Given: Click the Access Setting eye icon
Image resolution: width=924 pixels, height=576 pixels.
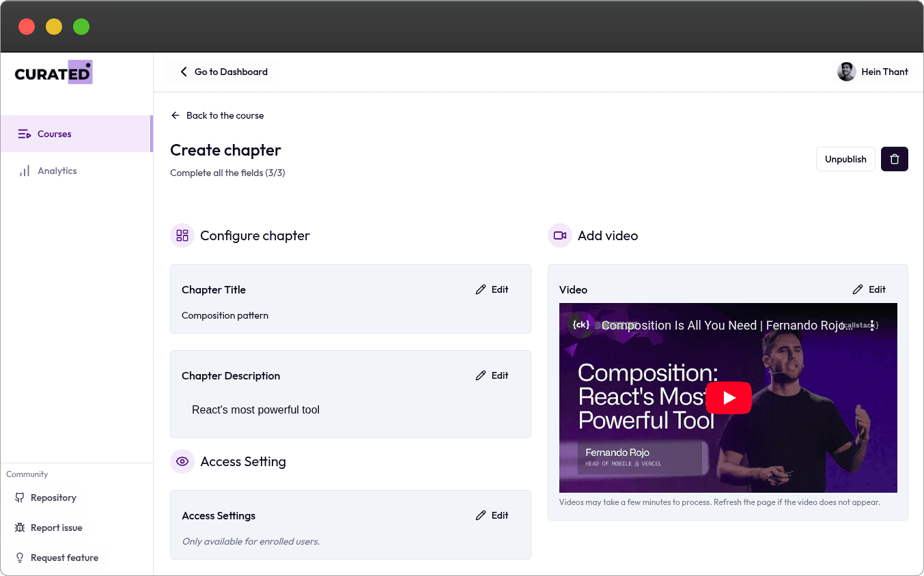Looking at the screenshot, I should point(182,461).
